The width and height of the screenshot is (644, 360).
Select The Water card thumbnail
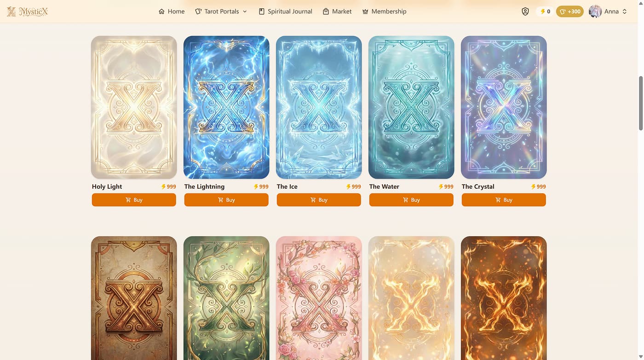pyautogui.click(x=411, y=107)
